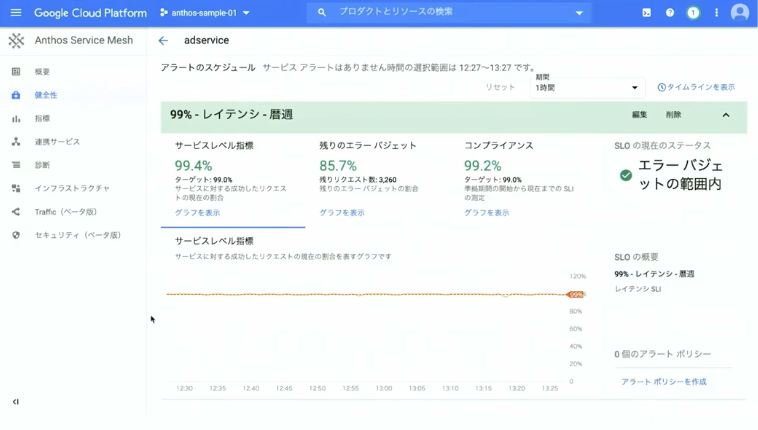The image size is (758, 430).
Task: Click アラート ポリシーを作成 link
Action: pos(664,382)
